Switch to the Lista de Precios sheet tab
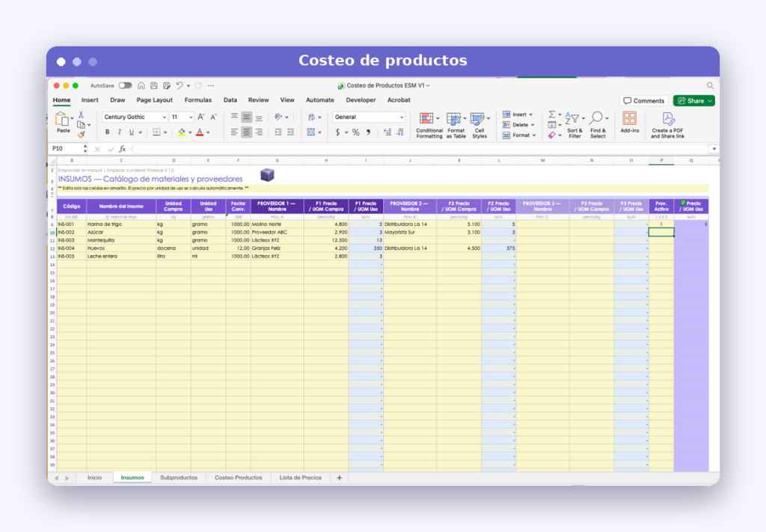Screen dimensions: 766x532 (301, 478)
